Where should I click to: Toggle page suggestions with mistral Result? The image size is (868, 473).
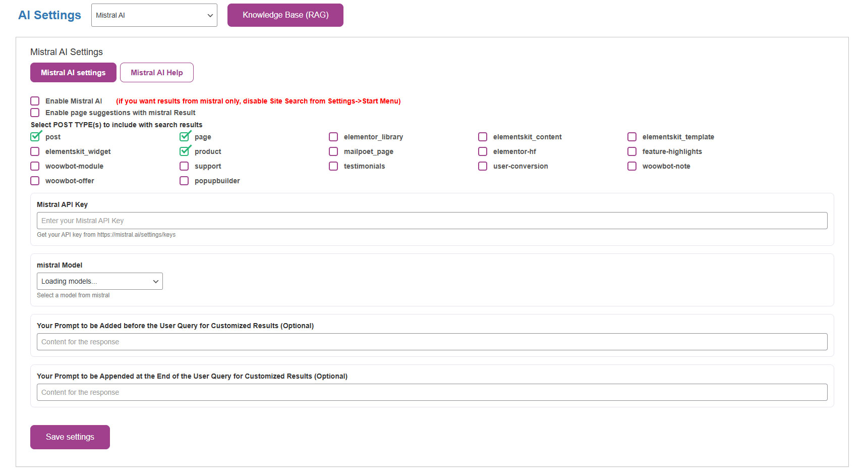pyautogui.click(x=35, y=113)
